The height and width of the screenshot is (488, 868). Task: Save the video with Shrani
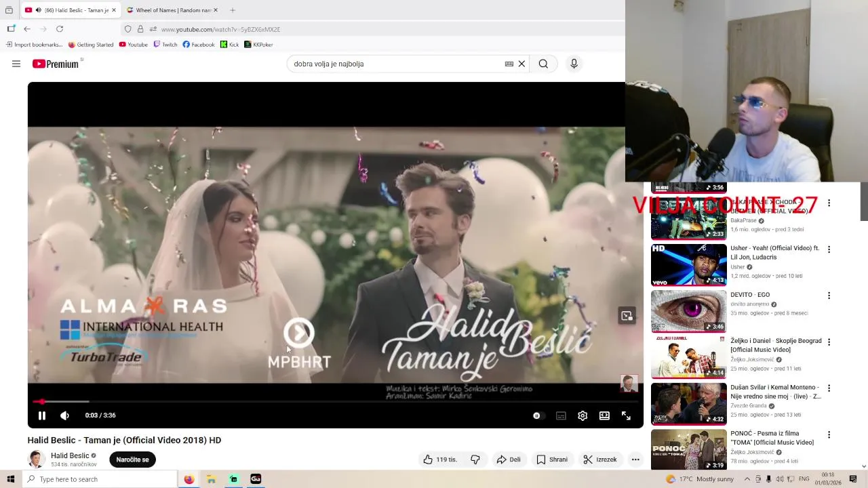tap(552, 460)
